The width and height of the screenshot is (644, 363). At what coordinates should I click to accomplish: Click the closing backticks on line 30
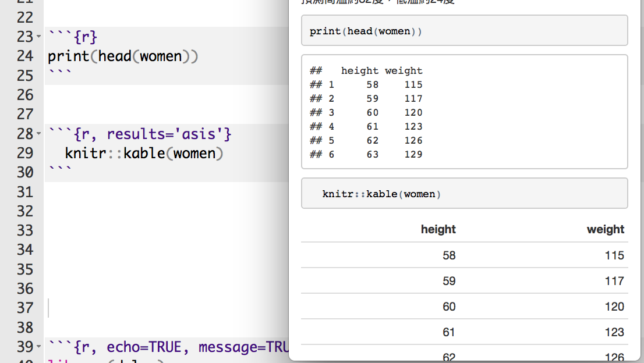pyautogui.click(x=60, y=169)
